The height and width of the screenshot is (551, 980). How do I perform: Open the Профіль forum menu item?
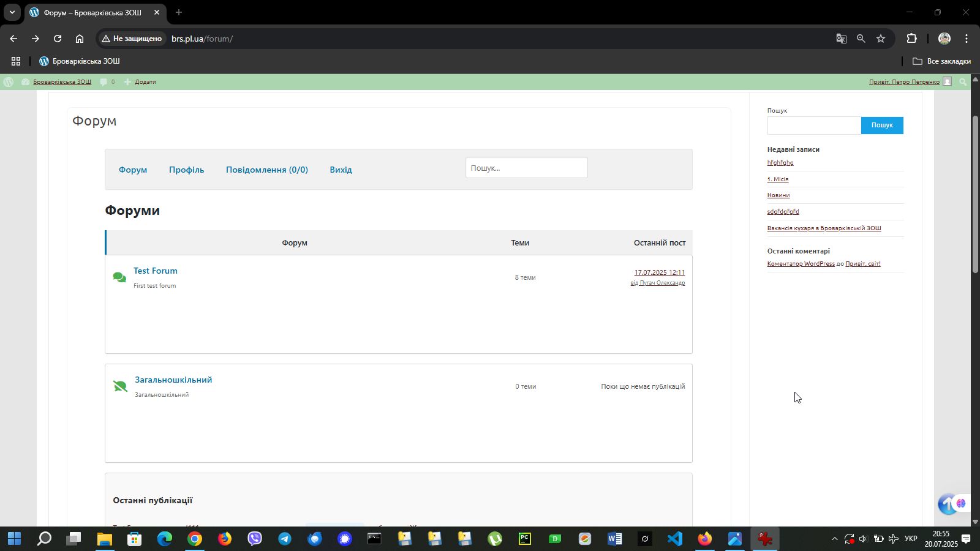186,170
